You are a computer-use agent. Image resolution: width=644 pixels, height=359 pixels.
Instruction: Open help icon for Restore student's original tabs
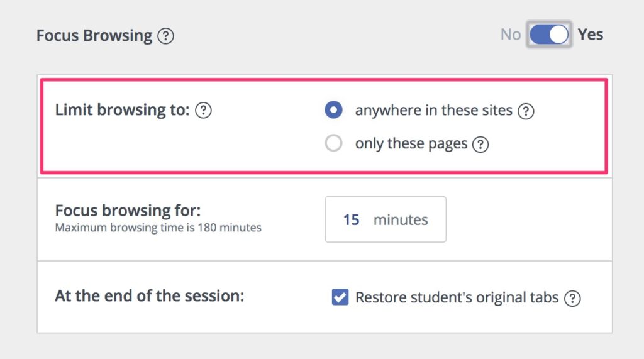pyautogui.click(x=572, y=299)
